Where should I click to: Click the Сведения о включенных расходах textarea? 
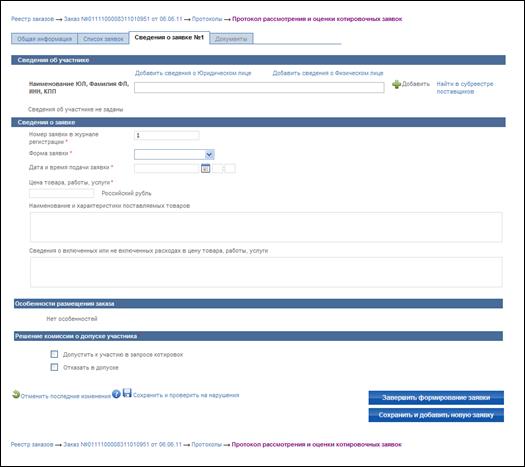pos(266,272)
